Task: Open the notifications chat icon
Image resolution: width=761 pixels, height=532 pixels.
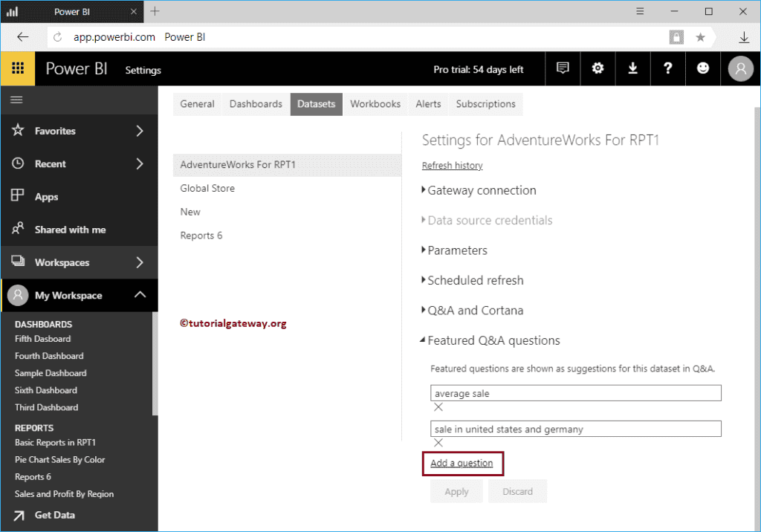Action: point(563,68)
